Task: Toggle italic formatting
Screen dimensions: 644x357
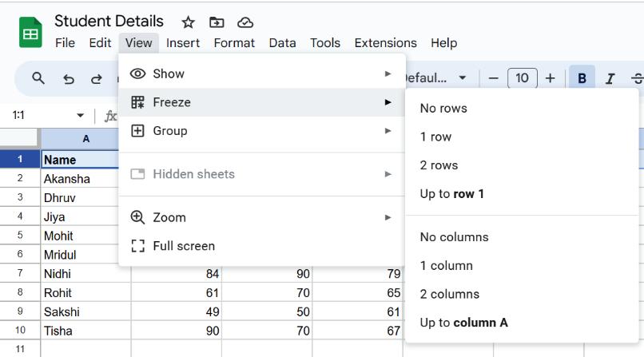Action: (x=610, y=78)
